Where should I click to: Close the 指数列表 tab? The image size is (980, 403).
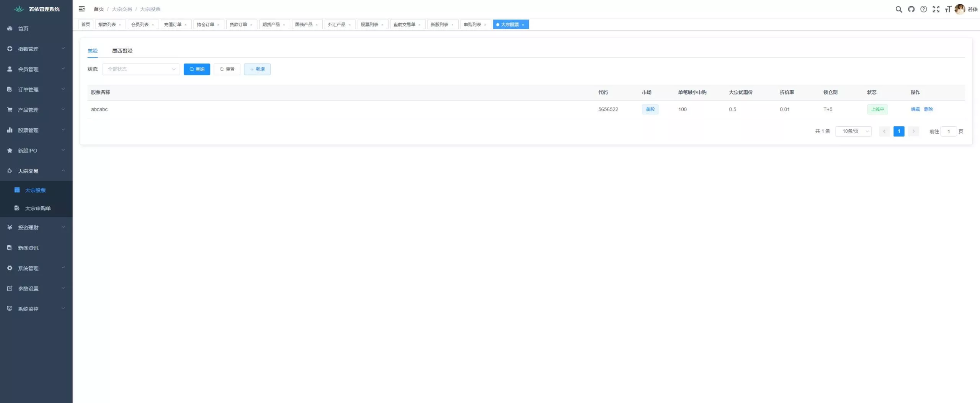120,25
